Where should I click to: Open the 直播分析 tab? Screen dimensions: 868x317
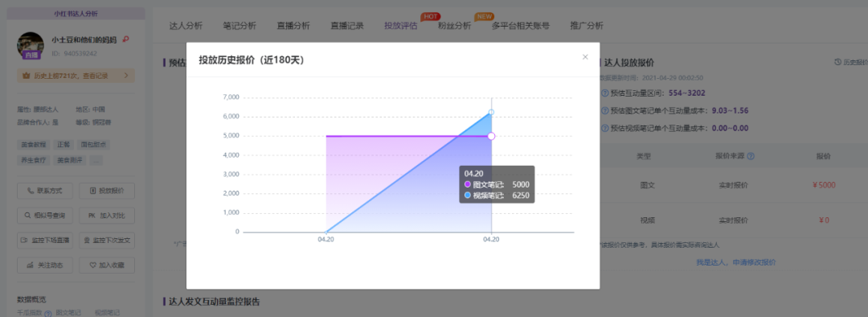pos(293,26)
